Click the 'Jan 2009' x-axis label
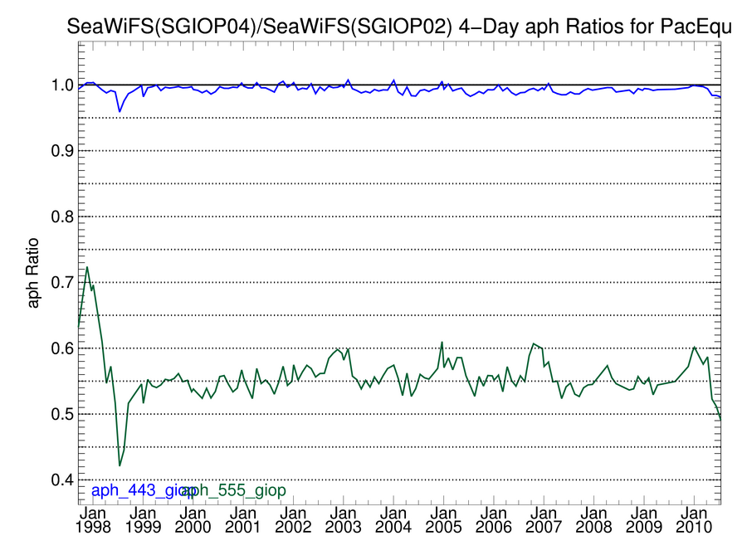Image resolution: width=747 pixels, height=560 pixels. click(x=643, y=520)
